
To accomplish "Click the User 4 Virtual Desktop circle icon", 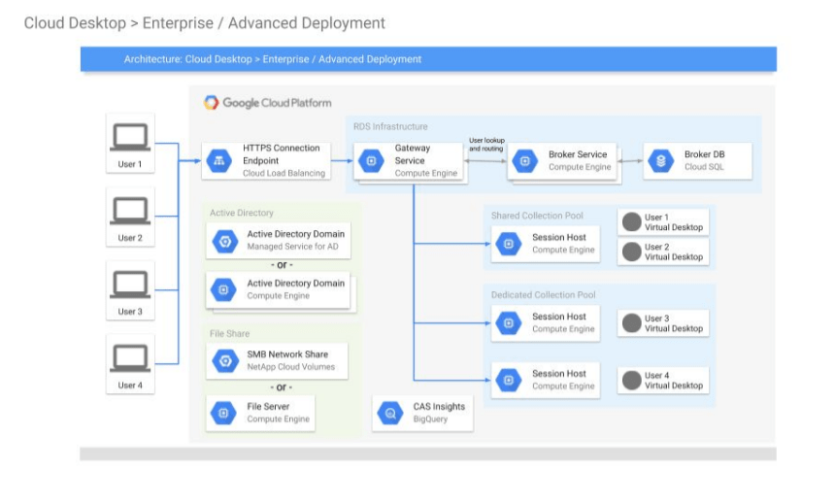I will [x=631, y=380].
